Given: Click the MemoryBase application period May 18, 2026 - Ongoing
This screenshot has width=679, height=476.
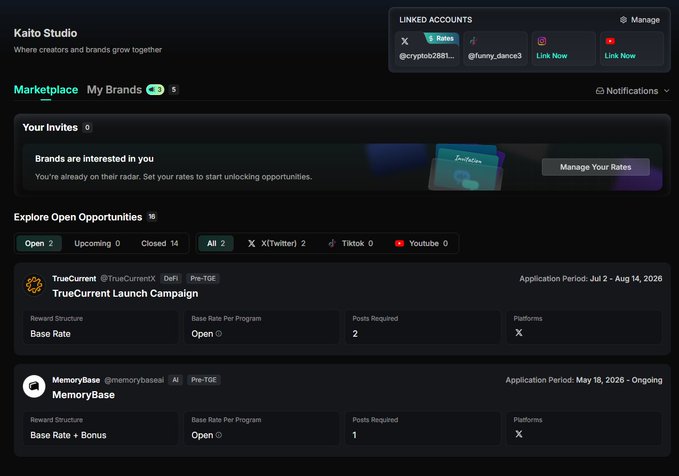Looking at the screenshot, I should [619, 380].
